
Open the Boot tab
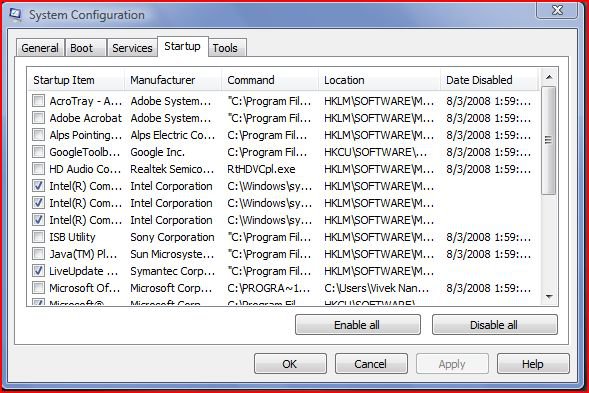[x=86, y=48]
